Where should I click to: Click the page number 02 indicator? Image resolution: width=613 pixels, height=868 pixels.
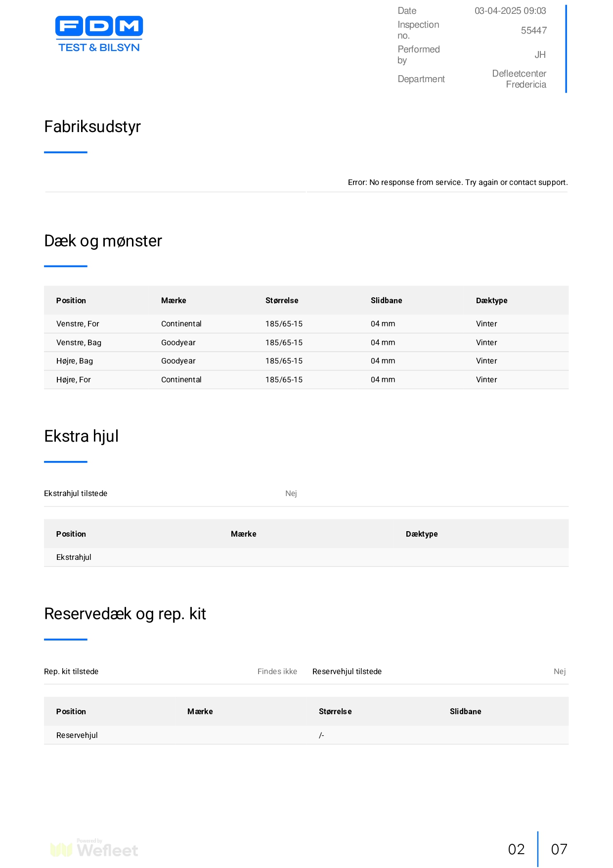(516, 849)
